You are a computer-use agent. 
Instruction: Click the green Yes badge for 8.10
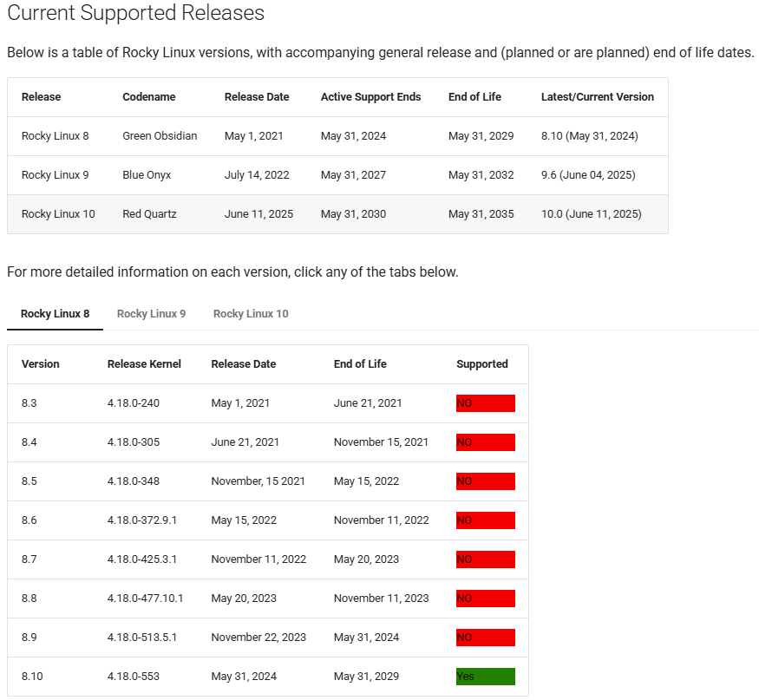tap(485, 677)
